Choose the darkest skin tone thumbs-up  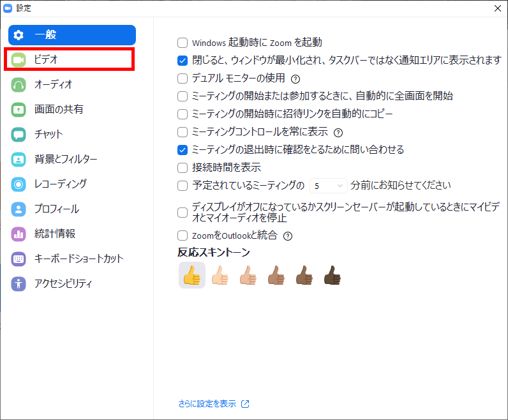[x=332, y=275]
